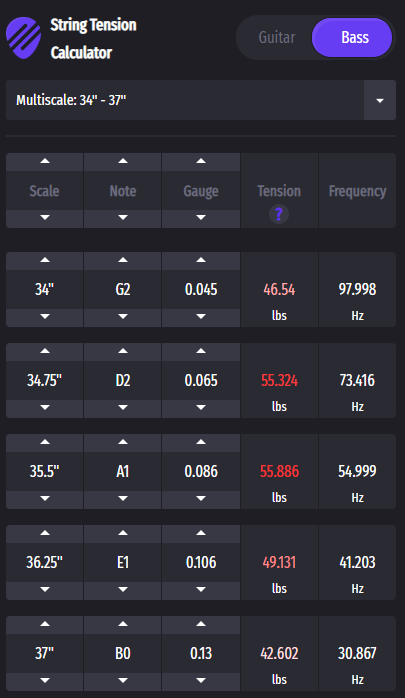Image resolution: width=405 pixels, height=698 pixels.
Task: Increase the 0.106 gauge arrow
Action: (x=201, y=534)
